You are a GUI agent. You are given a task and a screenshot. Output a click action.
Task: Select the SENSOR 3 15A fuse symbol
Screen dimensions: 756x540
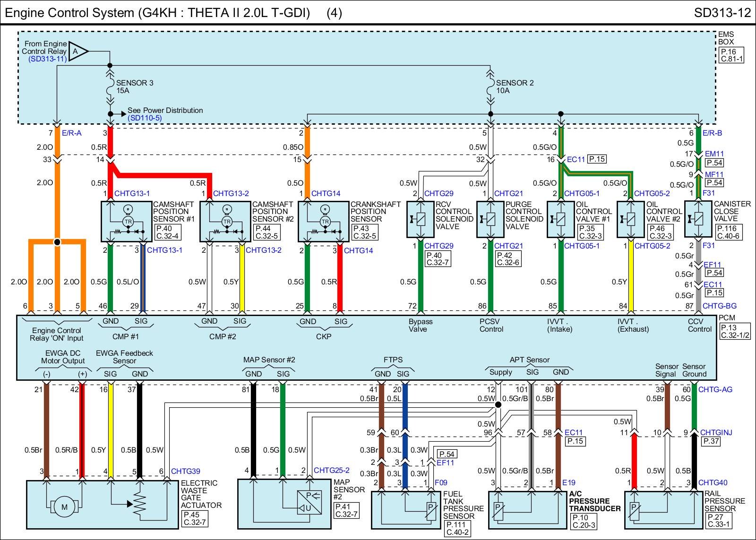110,86
